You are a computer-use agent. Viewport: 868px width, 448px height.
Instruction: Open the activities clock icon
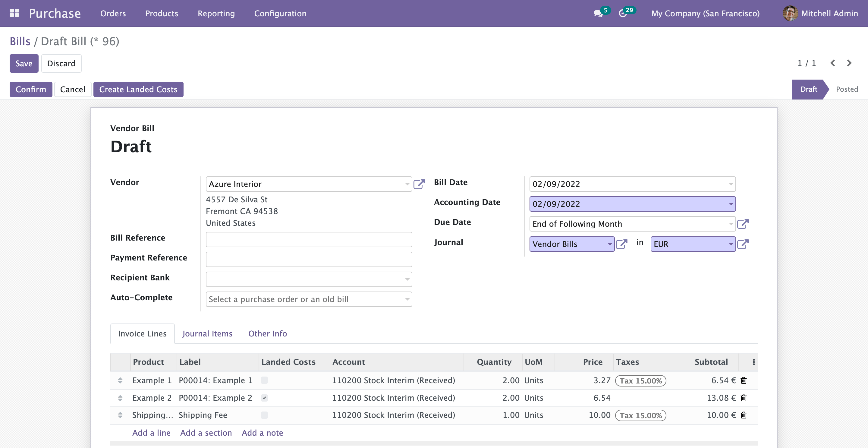(623, 14)
